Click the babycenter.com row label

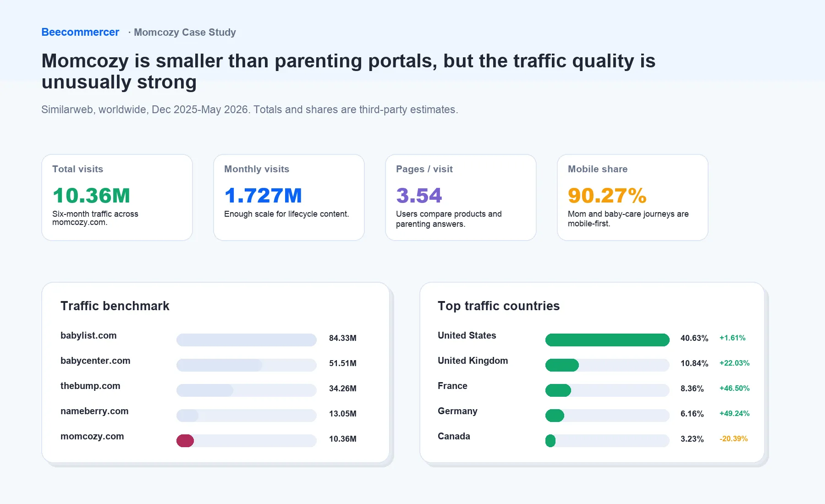click(x=95, y=361)
